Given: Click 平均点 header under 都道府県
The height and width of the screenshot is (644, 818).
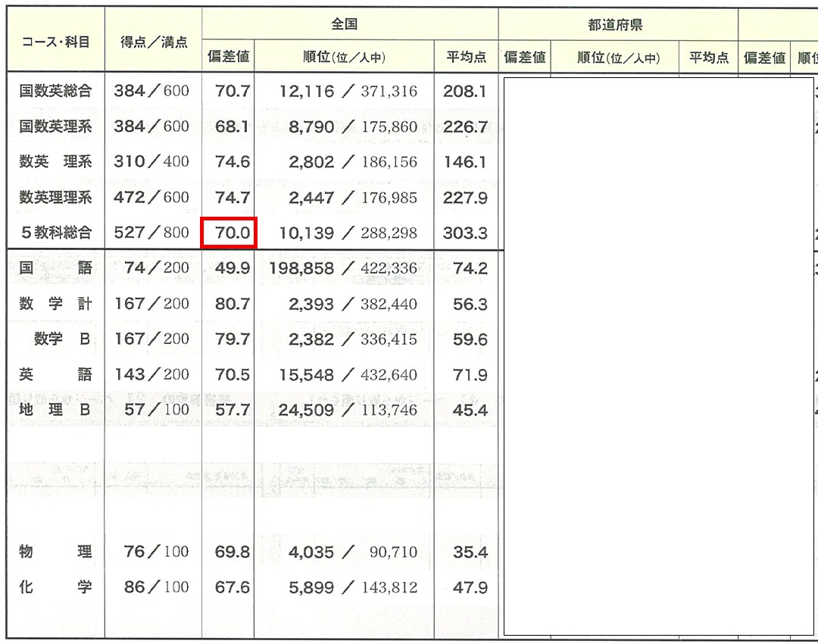Looking at the screenshot, I should coord(709,58).
